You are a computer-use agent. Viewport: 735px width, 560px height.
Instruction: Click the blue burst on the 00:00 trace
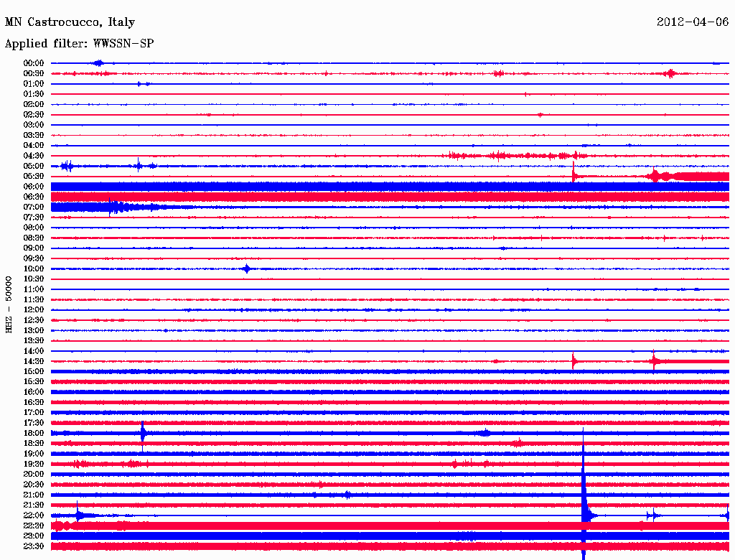point(98,63)
